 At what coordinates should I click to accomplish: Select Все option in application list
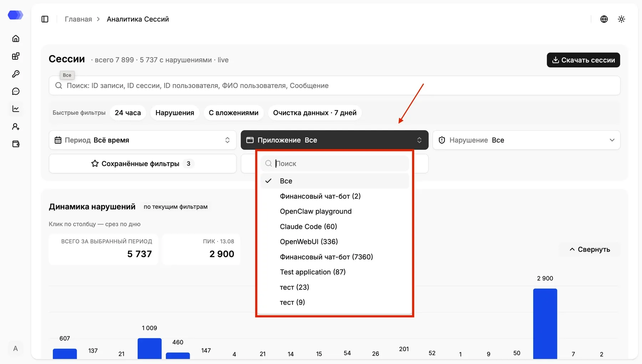pyautogui.click(x=334, y=181)
